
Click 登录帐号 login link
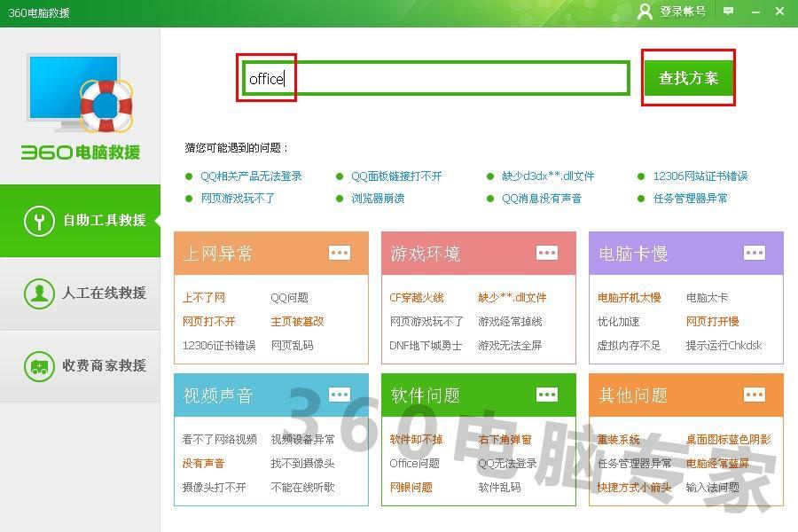pos(683,12)
